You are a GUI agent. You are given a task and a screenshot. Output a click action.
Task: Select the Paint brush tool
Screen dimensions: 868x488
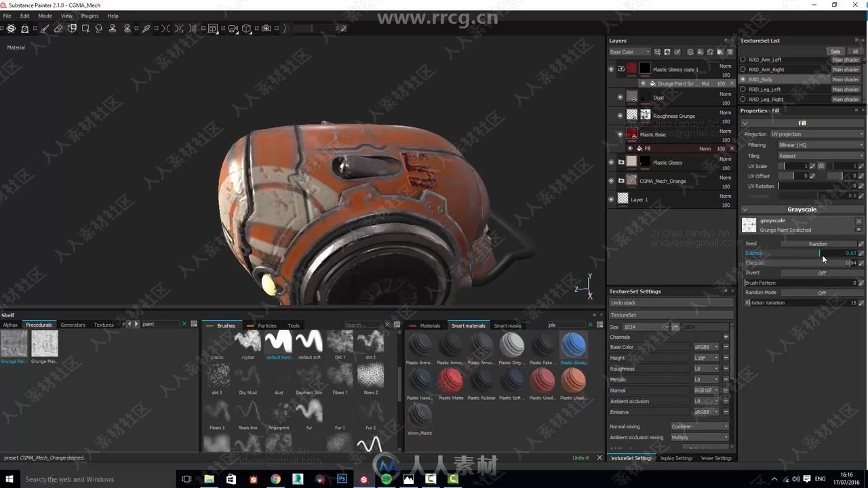44,28
